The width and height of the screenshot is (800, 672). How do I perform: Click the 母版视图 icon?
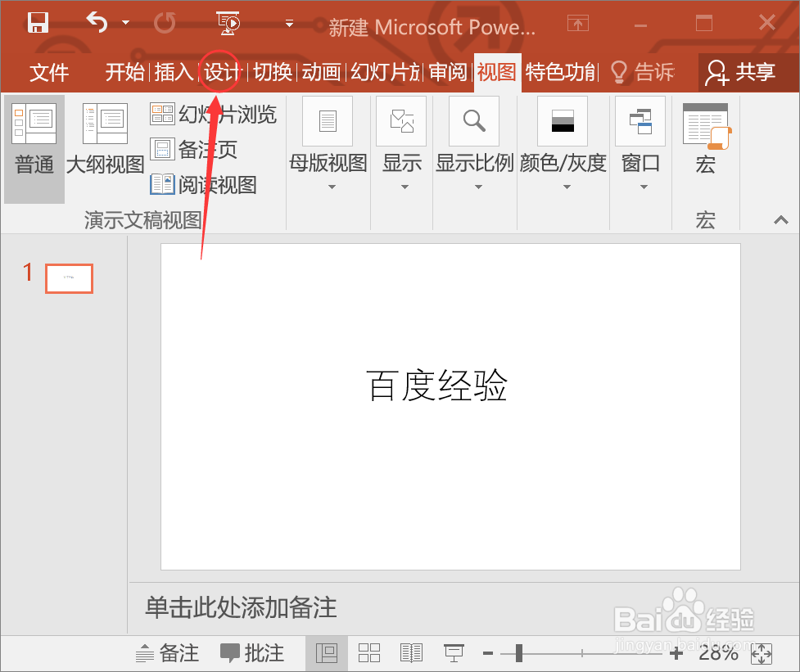pos(328,121)
